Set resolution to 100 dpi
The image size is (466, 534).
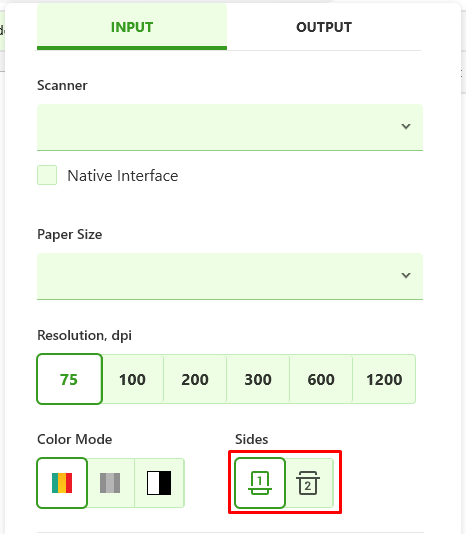[133, 379]
